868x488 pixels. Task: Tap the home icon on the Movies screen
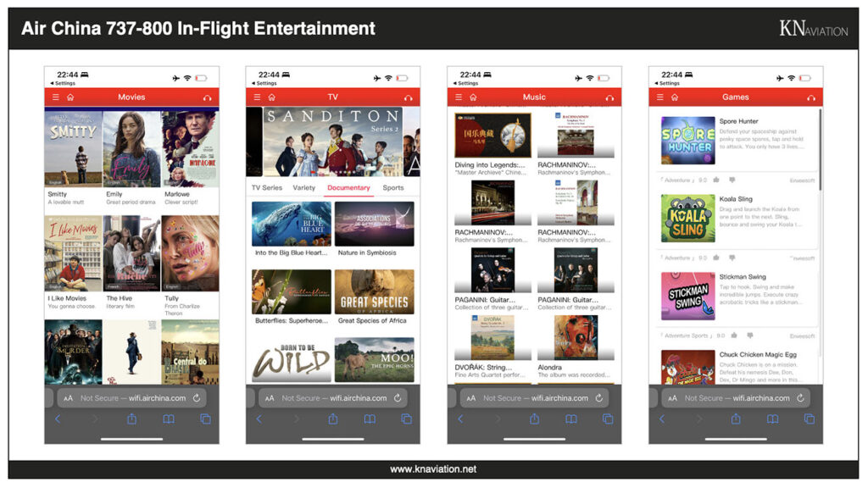pyautogui.click(x=70, y=97)
